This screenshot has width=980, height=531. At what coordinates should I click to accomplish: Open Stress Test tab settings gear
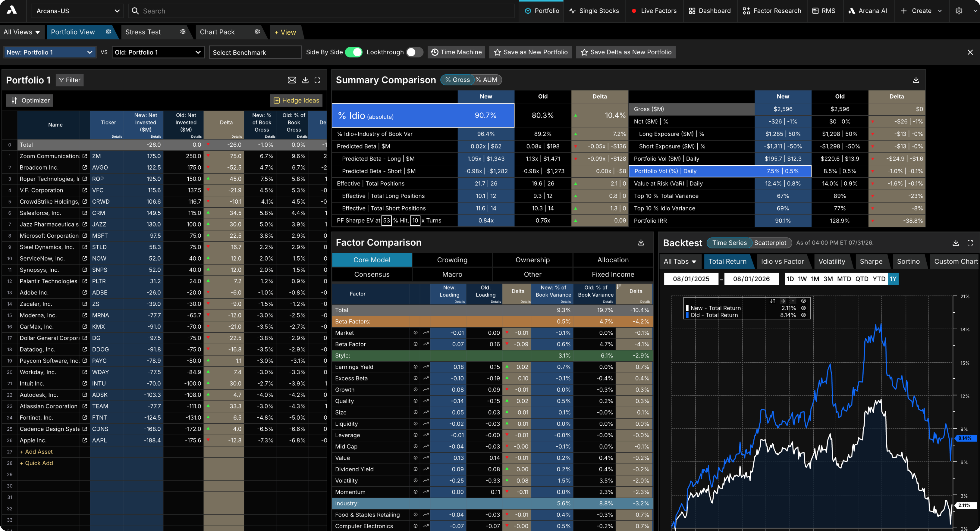[183, 32]
